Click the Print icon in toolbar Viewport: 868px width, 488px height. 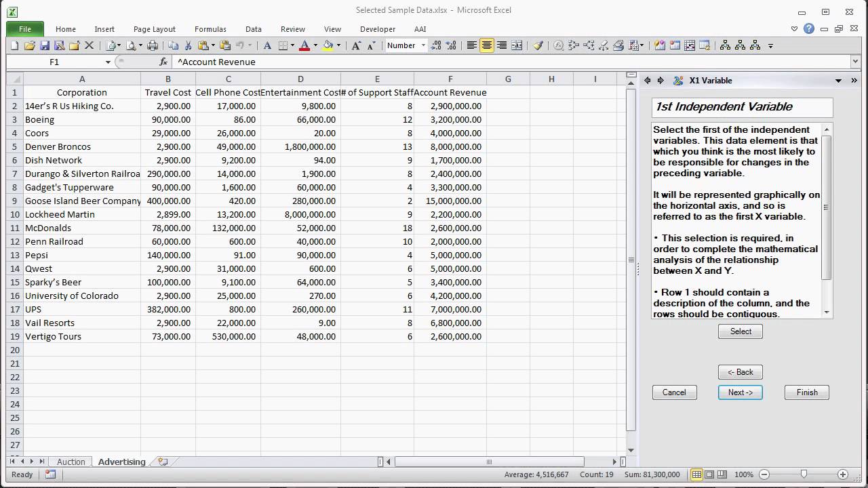click(153, 45)
